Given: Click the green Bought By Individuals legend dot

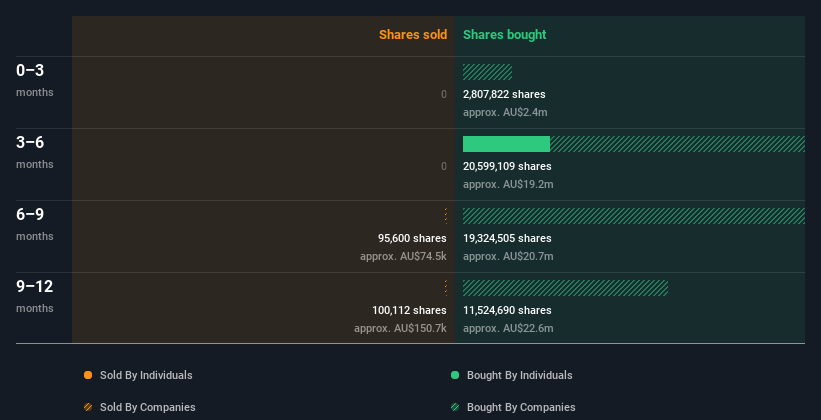Looking at the screenshot, I should coord(455,375).
